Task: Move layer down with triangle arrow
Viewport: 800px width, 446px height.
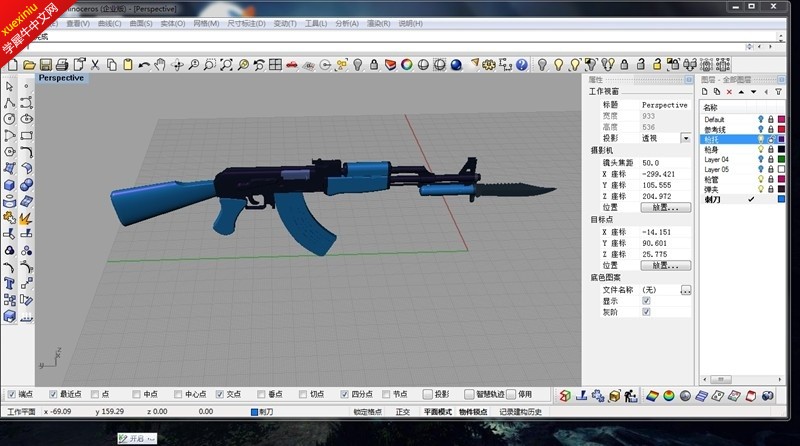Action: tap(754, 92)
